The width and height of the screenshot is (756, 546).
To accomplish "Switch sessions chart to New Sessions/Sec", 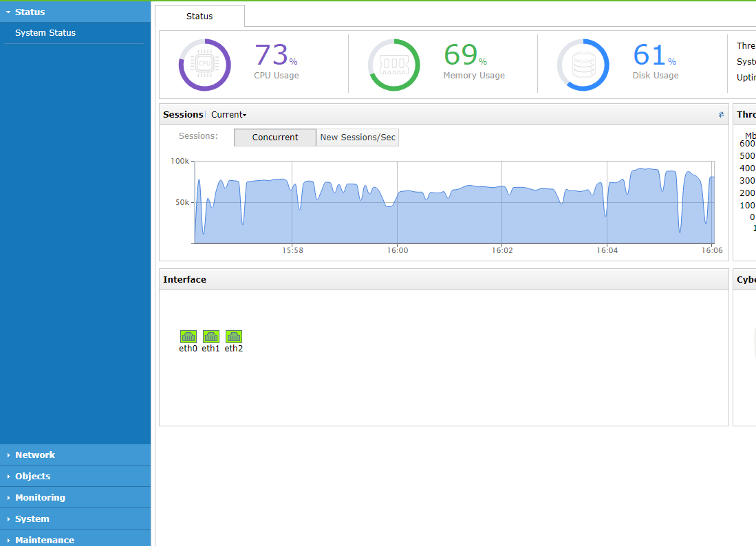I will 358,138.
